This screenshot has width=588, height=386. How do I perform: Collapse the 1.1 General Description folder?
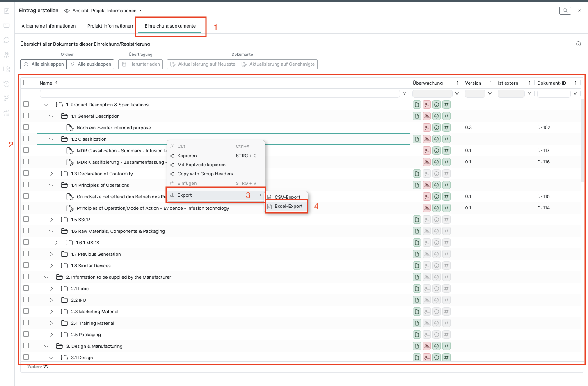pyautogui.click(x=51, y=116)
